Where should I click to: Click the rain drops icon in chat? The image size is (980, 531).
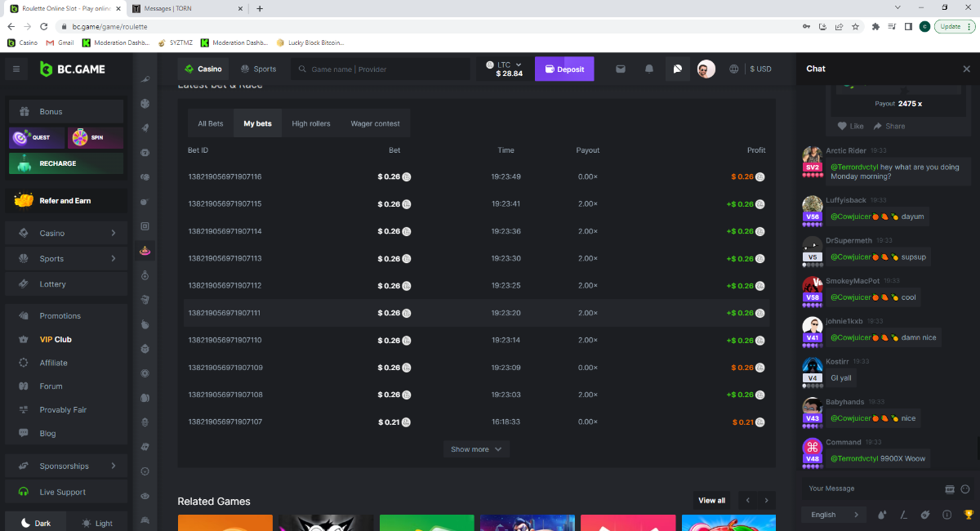click(882, 515)
